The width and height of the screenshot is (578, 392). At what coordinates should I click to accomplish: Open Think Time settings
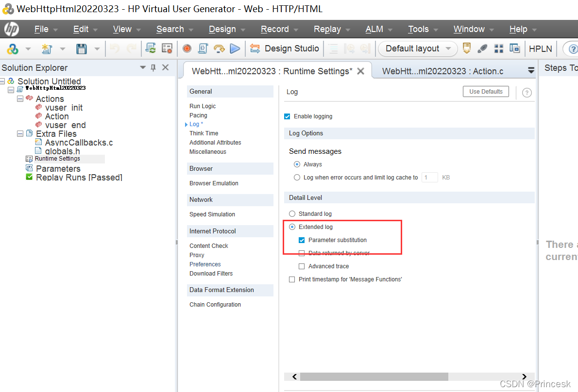click(204, 133)
